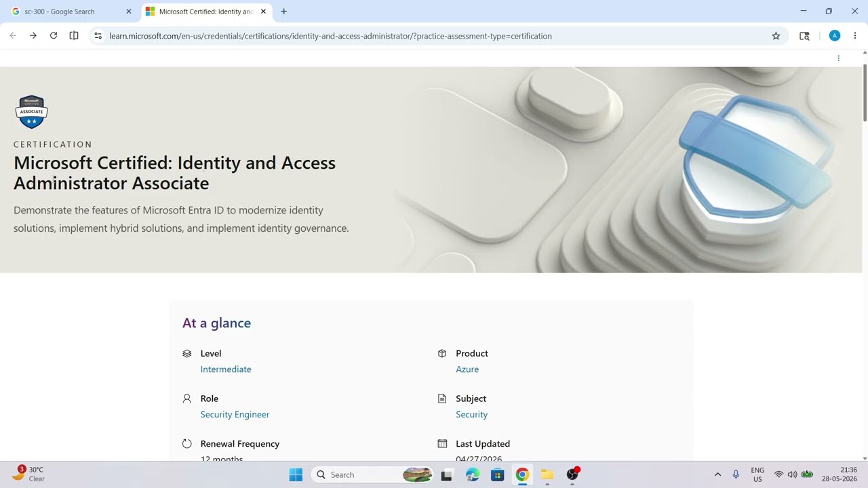Image resolution: width=868 pixels, height=488 pixels.
Task: Open the recording app with red dot
Action: click(x=573, y=474)
